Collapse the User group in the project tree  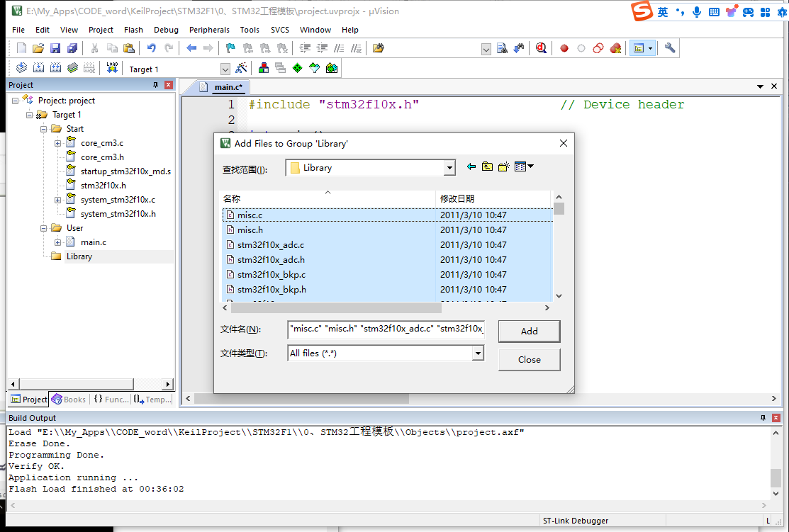(x=44, y=228)
